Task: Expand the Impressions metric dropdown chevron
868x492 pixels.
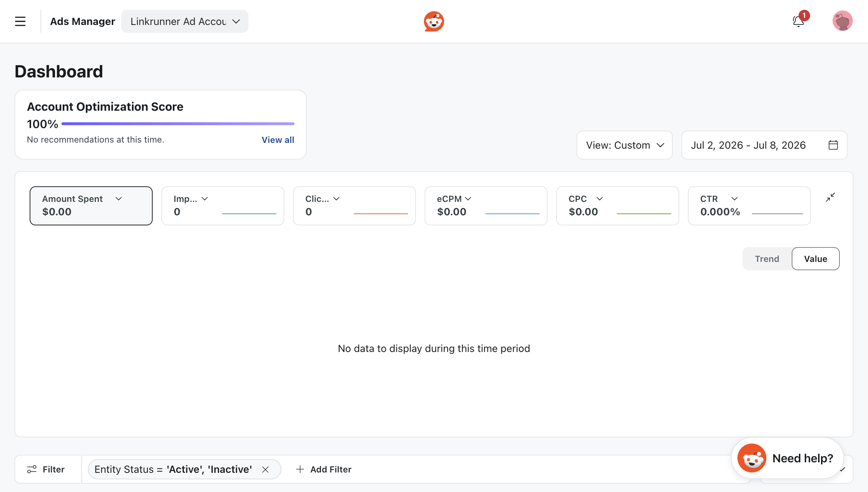Action: tap(205, 199)
